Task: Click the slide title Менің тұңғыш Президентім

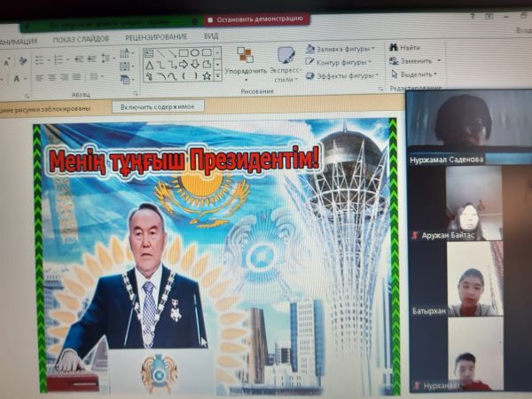Action: pyautogui.click(x=184, y=160)
